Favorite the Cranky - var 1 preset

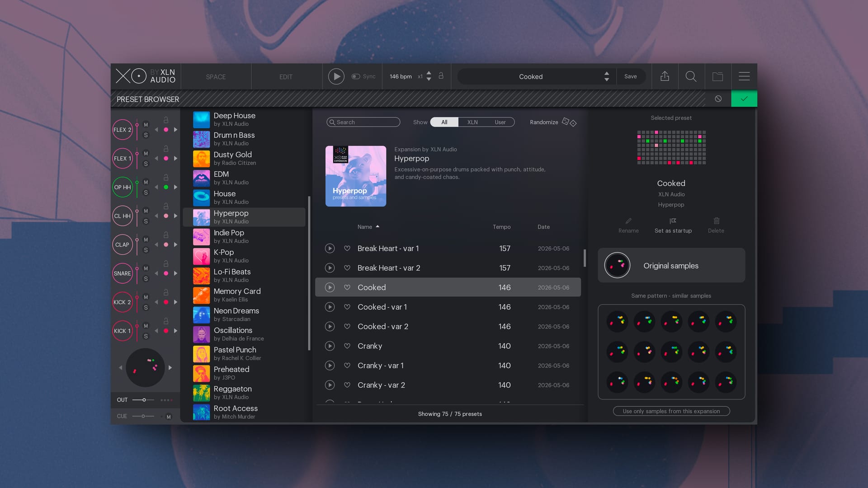pos(347,366)
